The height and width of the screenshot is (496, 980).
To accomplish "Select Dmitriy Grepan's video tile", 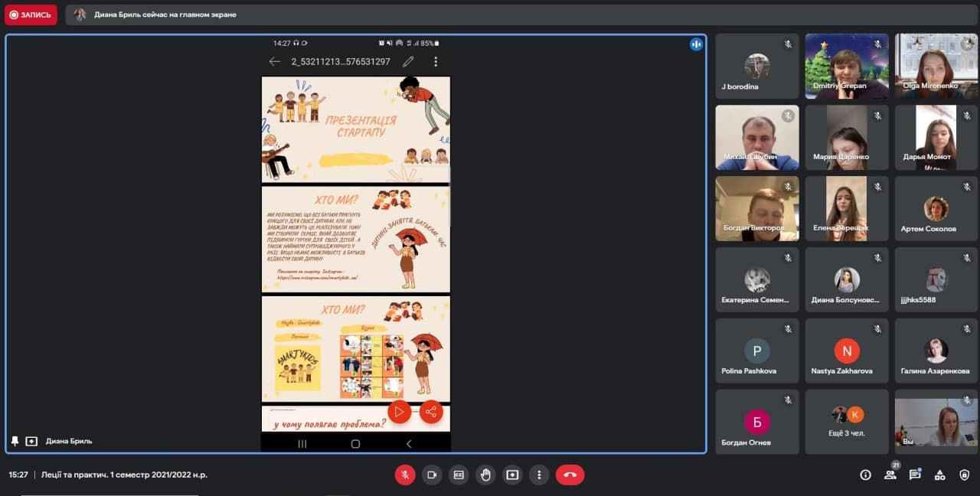I will (x=847, y=67).
